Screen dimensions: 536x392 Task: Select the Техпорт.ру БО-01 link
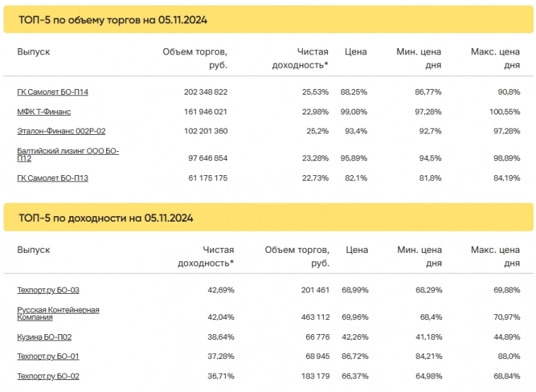pyautogui.click(x=48, y=357)
